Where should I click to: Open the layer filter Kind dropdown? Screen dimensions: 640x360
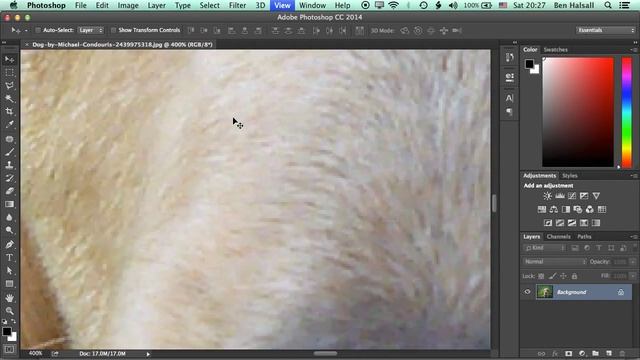pos(545,248)
